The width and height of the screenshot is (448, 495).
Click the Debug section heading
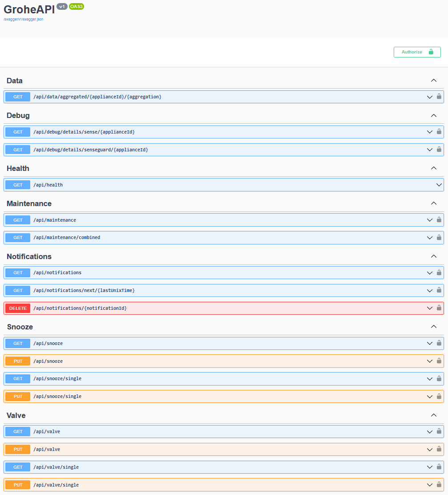[18, 116]
